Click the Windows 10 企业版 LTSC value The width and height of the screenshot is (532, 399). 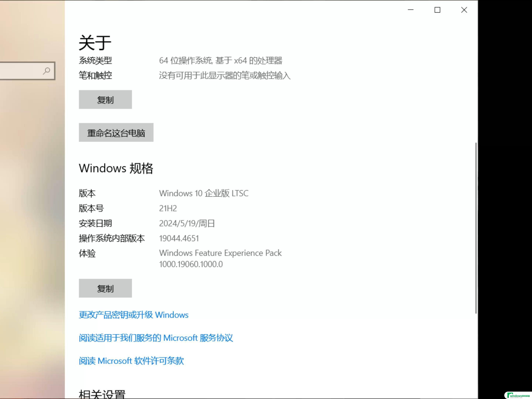click(x=204, y=193)
